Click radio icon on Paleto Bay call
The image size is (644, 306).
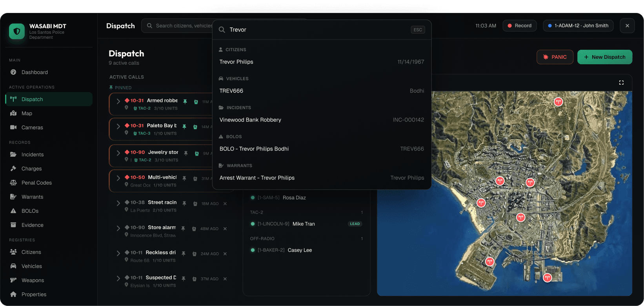point(195,127)
